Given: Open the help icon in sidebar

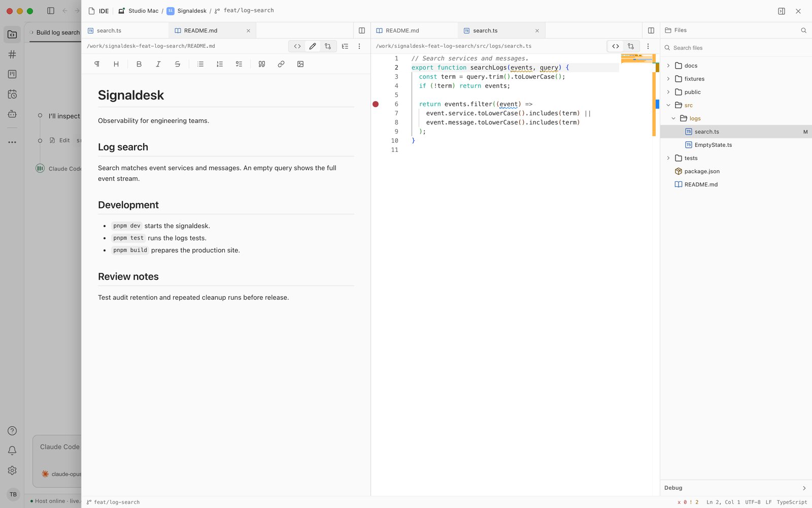Looking at the screenshot, I should coord(12,431).
